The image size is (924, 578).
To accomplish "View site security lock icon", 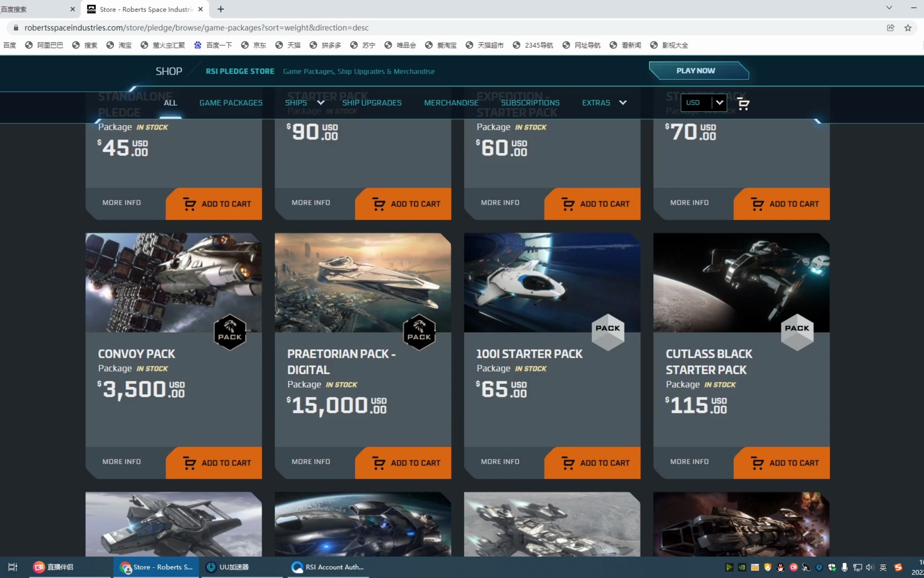I will (x=16, y=28).
